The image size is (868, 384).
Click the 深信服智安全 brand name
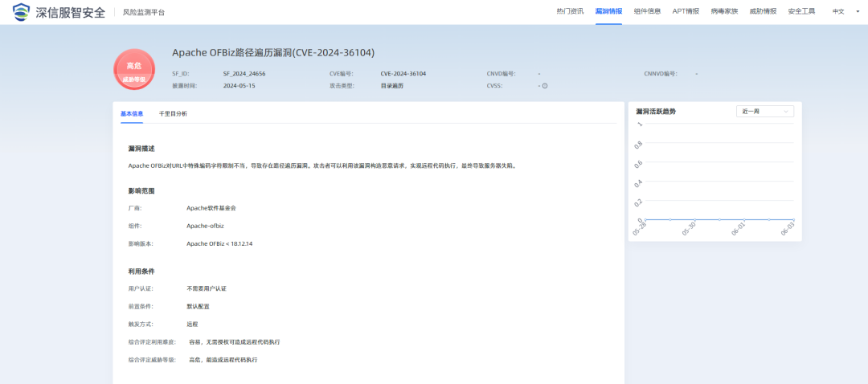point(70,11)
